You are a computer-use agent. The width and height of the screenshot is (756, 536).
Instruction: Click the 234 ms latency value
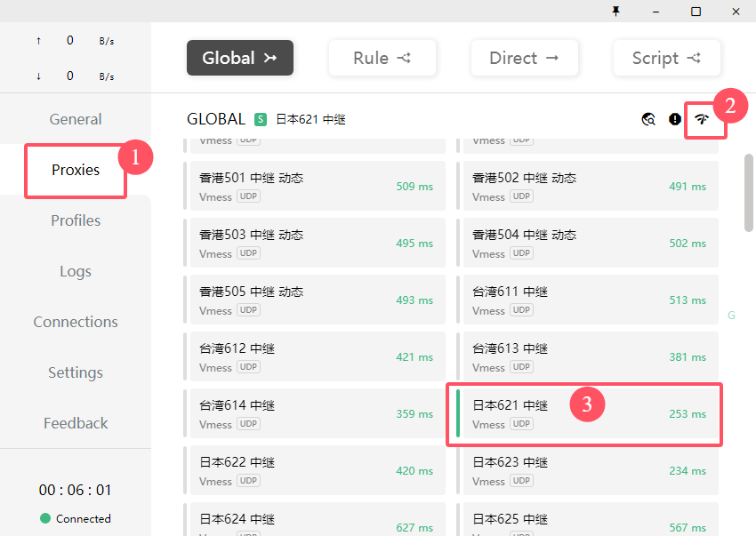688,471
